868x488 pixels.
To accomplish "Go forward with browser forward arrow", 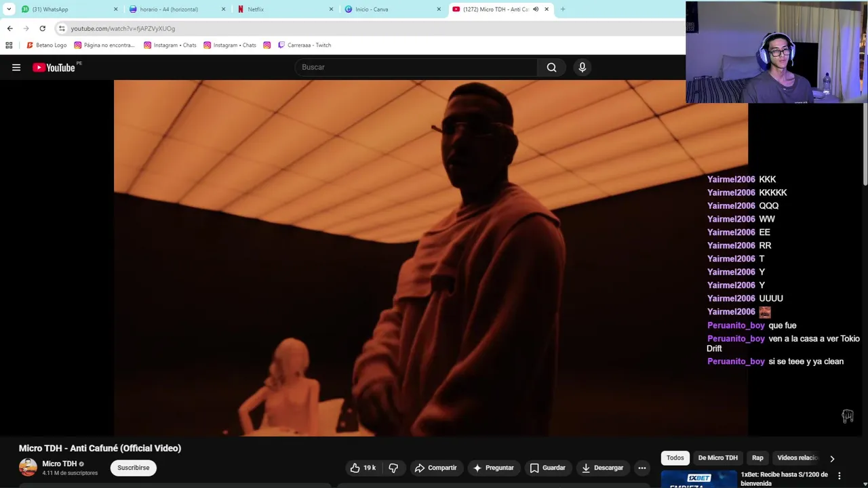I will tap(26, 28).
